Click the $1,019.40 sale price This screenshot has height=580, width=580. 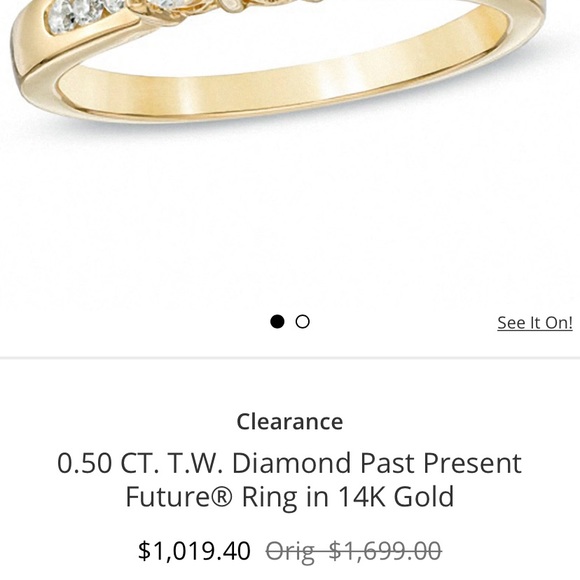[195, 551]
